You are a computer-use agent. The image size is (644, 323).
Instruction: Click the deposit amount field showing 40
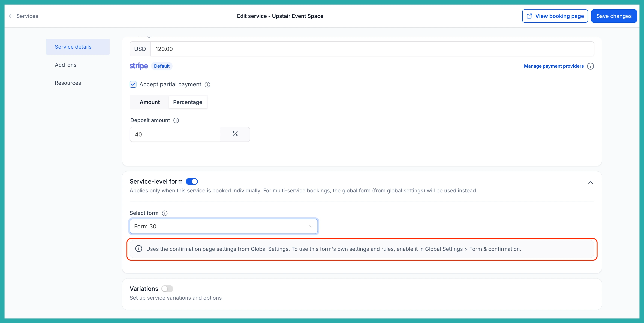(175, 134)
